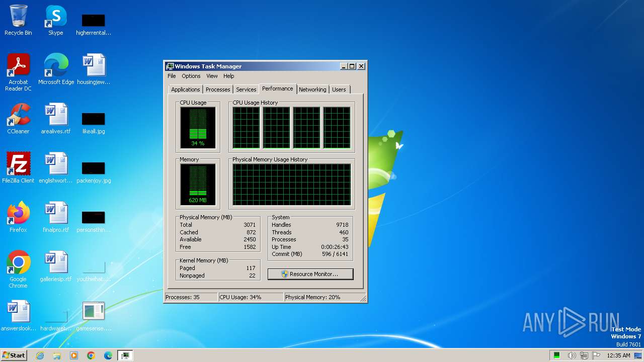Switch to the Services tab
The width and height of the screenshot is (644, 362).
[x=246, y=89]
